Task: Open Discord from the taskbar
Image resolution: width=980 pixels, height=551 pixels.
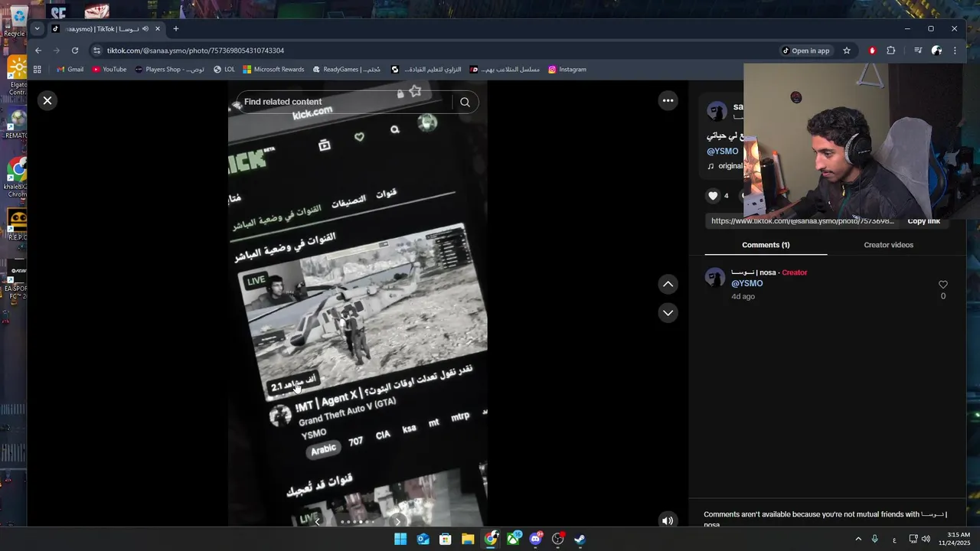Action: click(x=536, y=539)
